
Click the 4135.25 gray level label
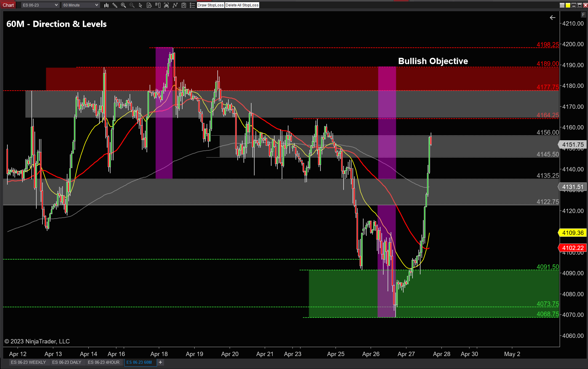pos(548,176)
